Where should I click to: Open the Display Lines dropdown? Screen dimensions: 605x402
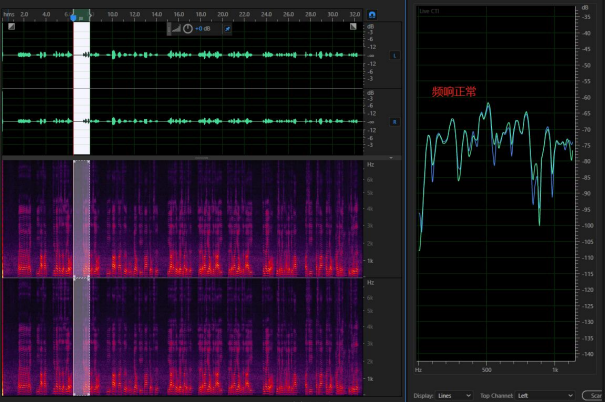pos(454,395)
